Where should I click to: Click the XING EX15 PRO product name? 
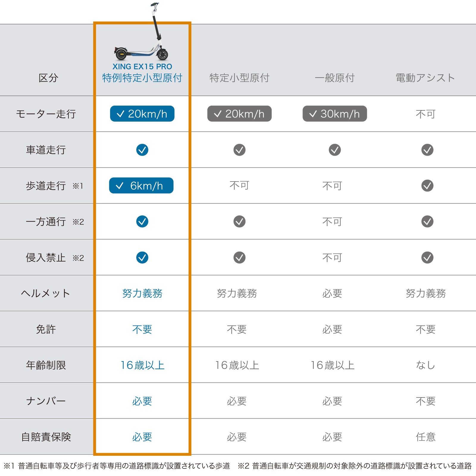click(x=142, y=66)
